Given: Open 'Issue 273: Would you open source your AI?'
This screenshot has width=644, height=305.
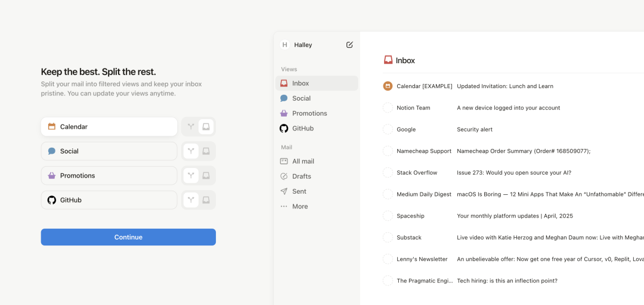Looking at the screenshot, I should pos(514,173).
